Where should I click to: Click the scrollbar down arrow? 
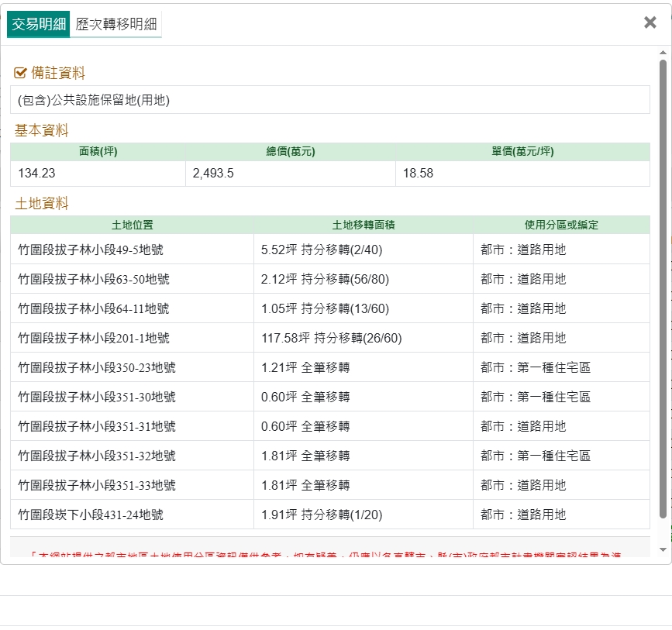[x=663, y=549]
